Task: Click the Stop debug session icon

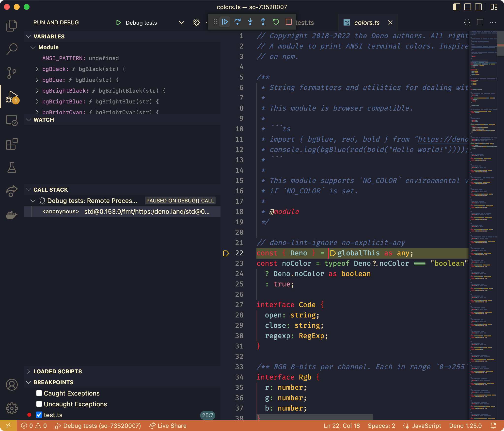Action: click(289, 22)
